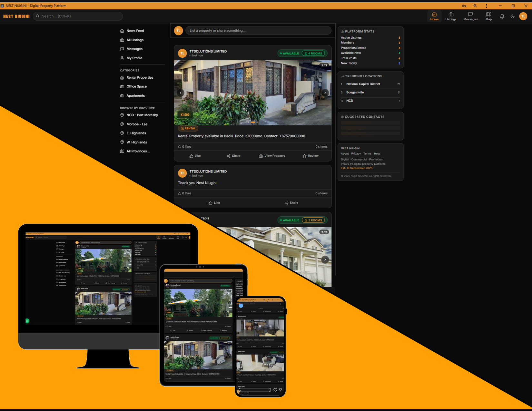Click TTSOLUTIONS LIMITED name on rental post
532x411 pixels.
click(208, 51)
